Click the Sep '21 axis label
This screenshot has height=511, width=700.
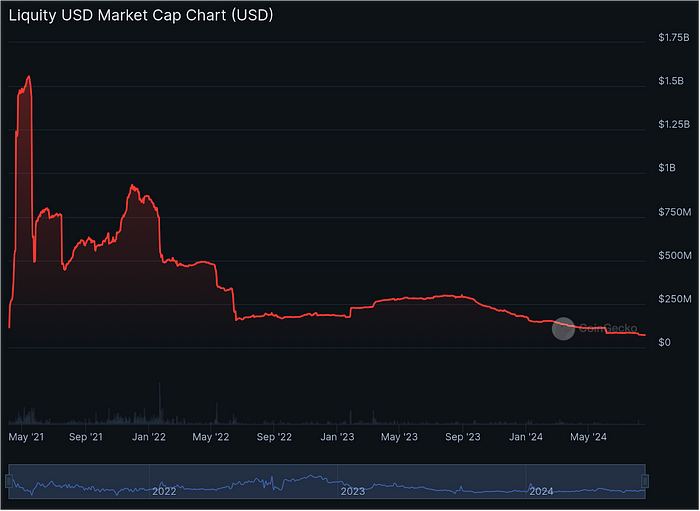point(86,437)
